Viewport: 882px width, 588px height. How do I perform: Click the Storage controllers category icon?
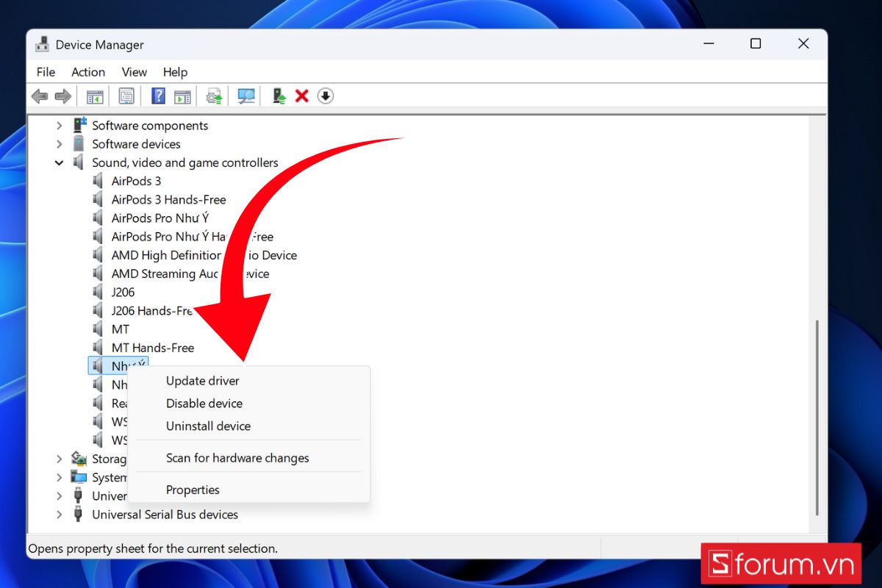point(79,459)
